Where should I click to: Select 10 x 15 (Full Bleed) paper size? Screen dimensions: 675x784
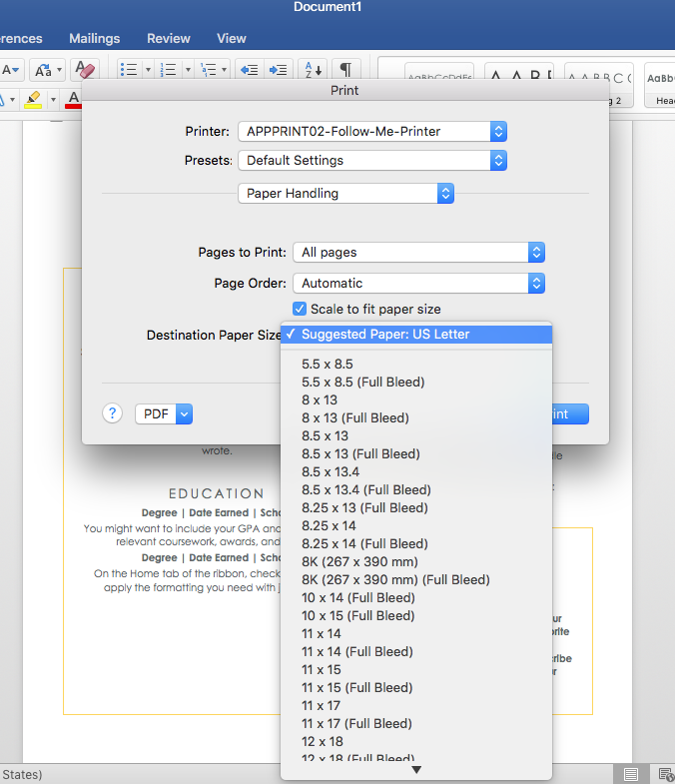416,616
